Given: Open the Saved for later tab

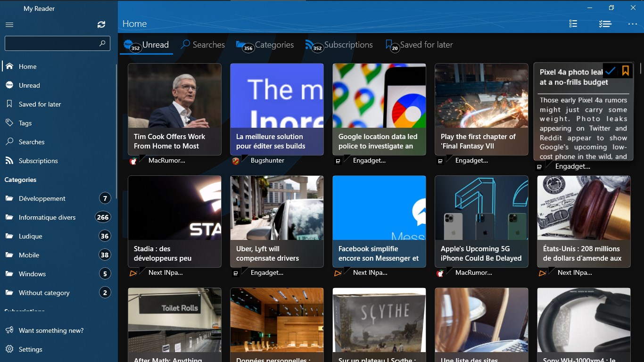Looking at the screenshot, I should (x=419, y=45).
